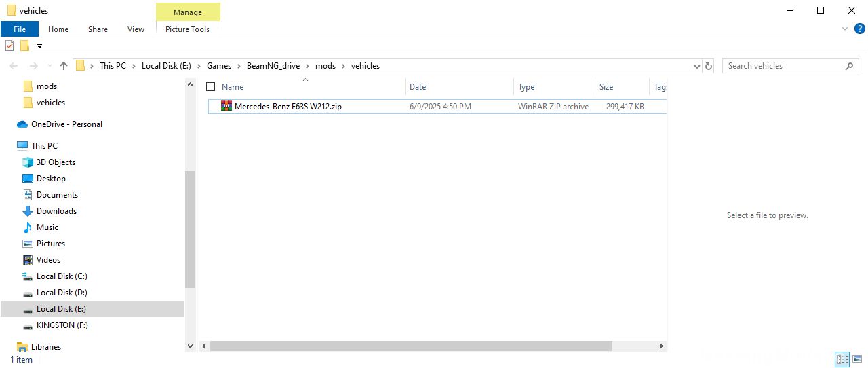The width and height of the screenshot is (868, 368).
Task: Sort by the Tag column header
Action: (659, 87)
